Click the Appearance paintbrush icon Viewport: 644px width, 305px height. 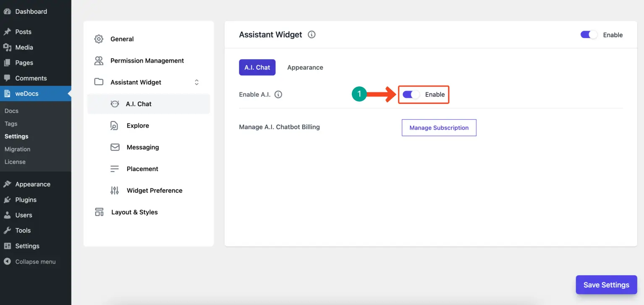tap(7, 184)
